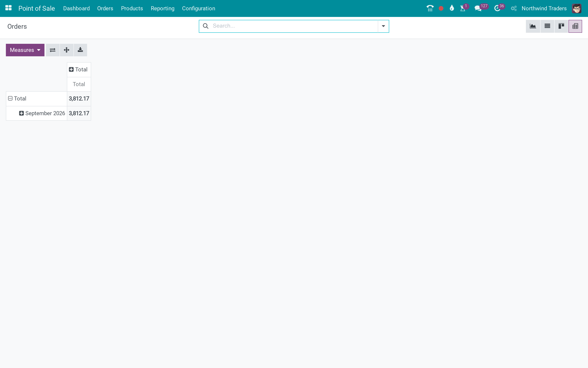The height and width of the screenshot is (368, 588).
Task: Click the 3,812.17 cell for September 2026
Action: [x=79, y=113]
